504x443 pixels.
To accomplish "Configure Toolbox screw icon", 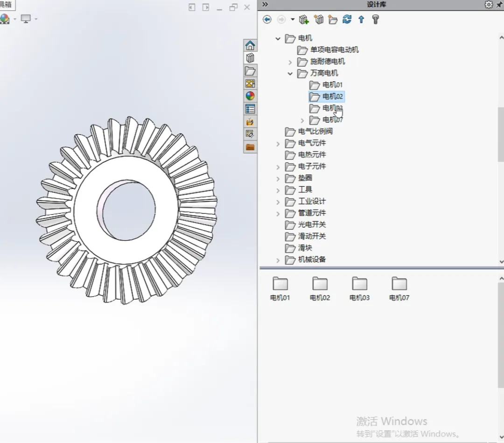I will pyautogui.click(x=375, y=20).
